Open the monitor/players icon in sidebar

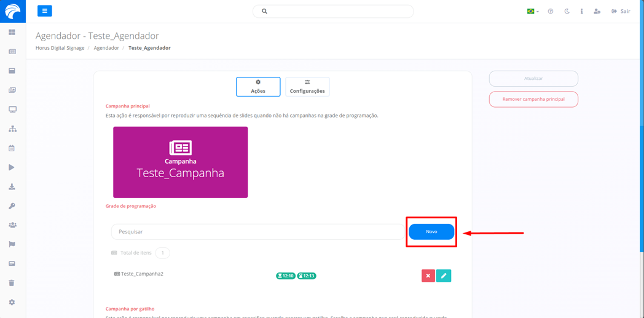(x=12, y=109)
